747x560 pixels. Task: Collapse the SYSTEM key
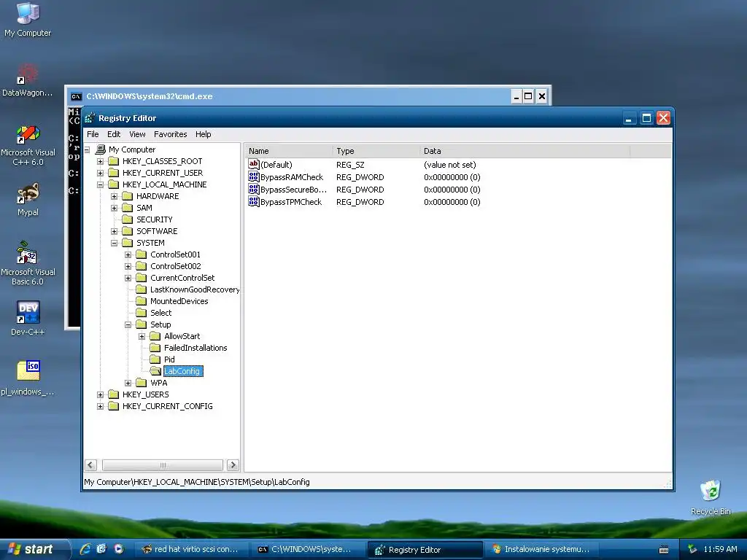pyautogui.click(x=114, y=243)
